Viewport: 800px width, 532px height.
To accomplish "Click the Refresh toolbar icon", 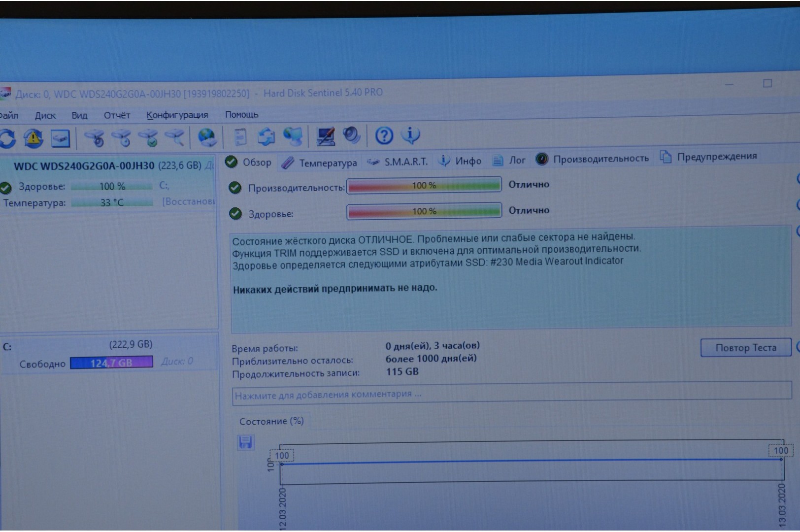I will coord(7,138).
